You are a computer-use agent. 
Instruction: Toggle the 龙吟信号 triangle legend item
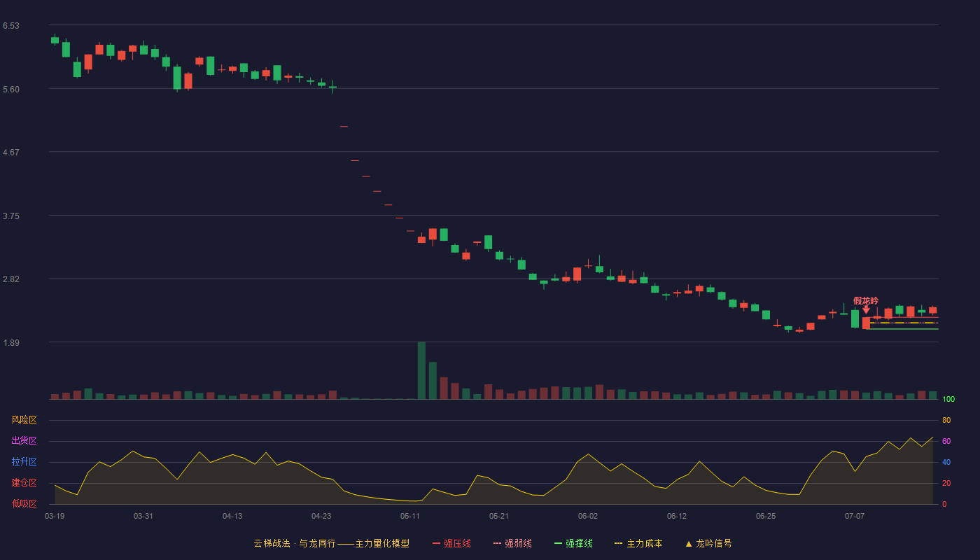tap(708, 543)
